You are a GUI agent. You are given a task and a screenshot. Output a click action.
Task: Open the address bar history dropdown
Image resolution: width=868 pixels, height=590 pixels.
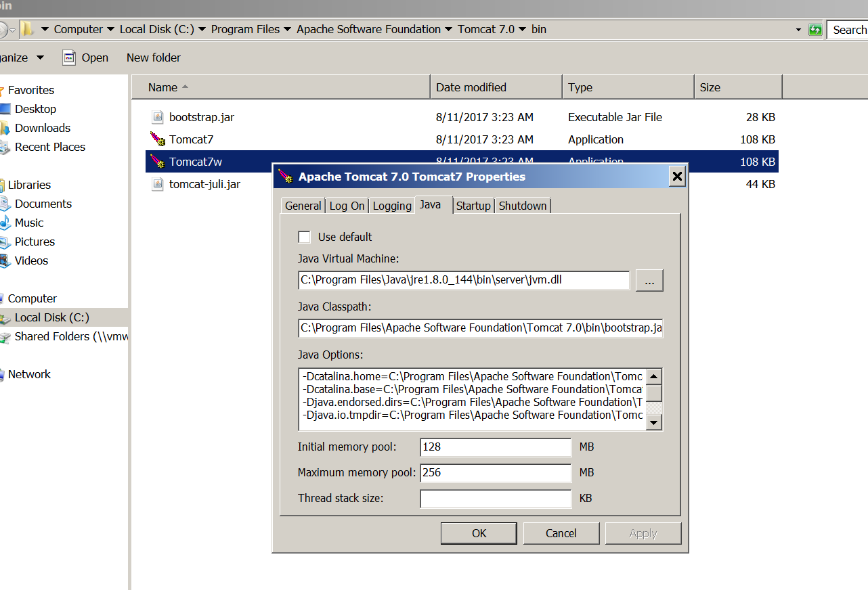[x=799, y=30]
